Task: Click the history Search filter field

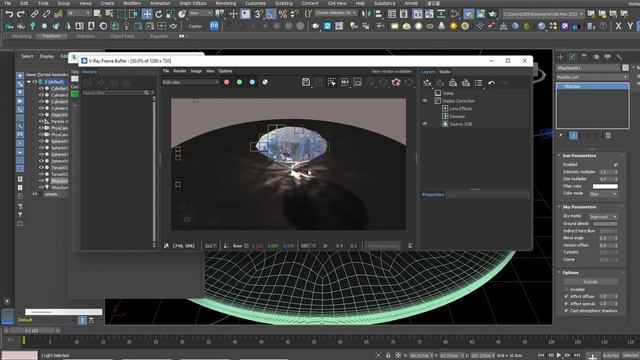Action: click(x=115, y=93)
